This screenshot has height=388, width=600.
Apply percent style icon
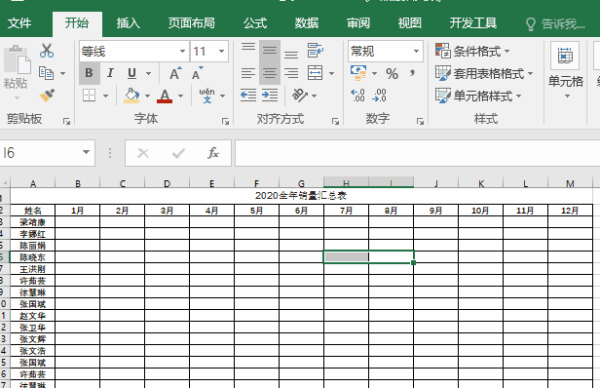click(x=392, y=73)
